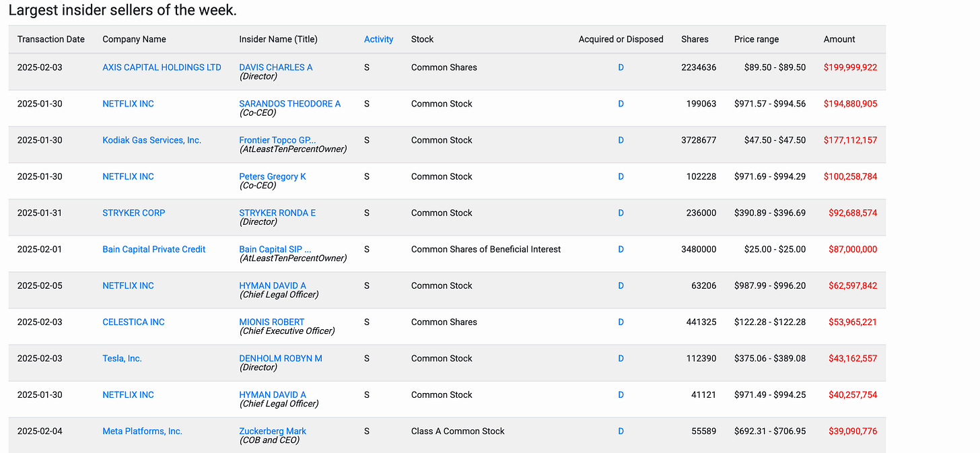Open CELESTICA INC company link
This screenshot has width=980, height=453.
click(x=133, y=322)
